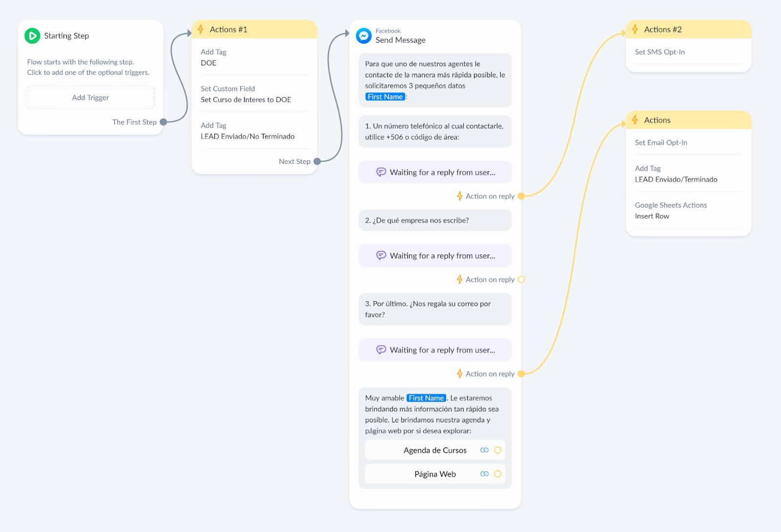Click The First Step label
The height and width of the screenshot is (532, 781).
[x=134, y=122]
